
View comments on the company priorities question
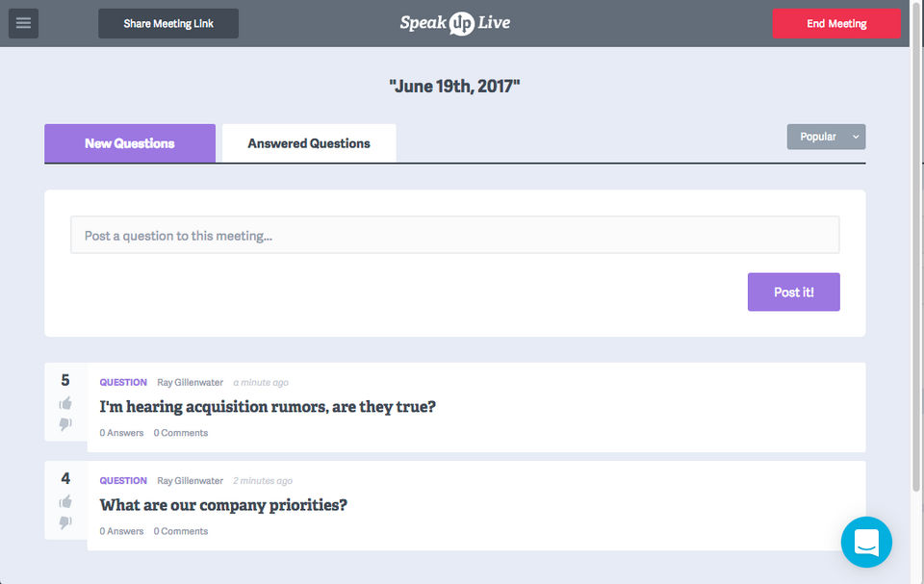181,531
